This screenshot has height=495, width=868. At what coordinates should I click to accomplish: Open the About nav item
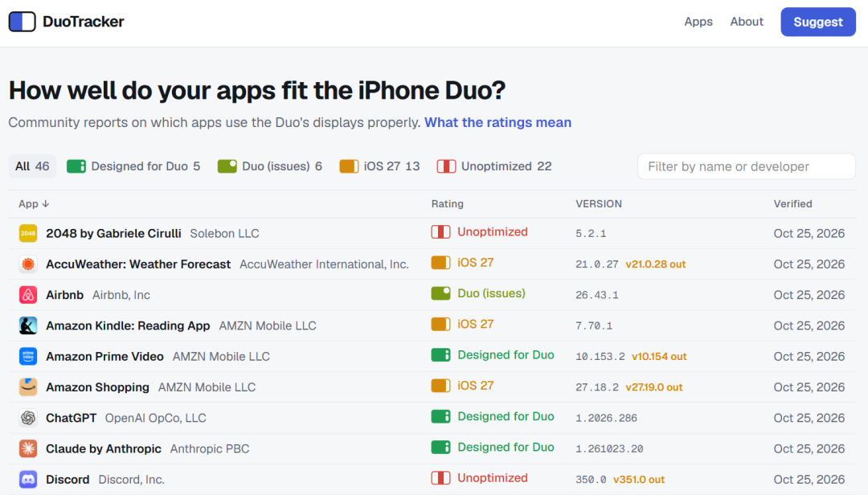746,22
